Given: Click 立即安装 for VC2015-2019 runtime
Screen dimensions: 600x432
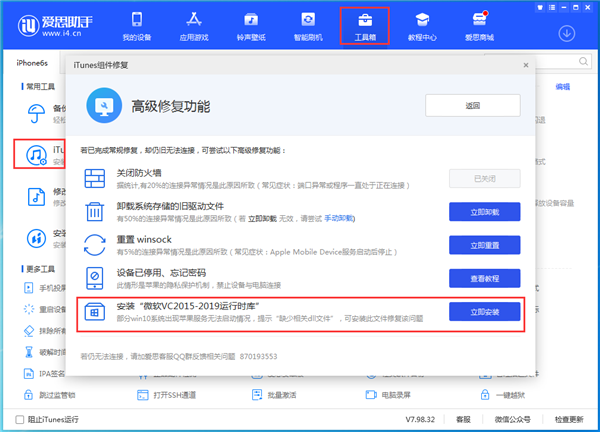Looking at the screenshot, I should [x=483, y=311].
